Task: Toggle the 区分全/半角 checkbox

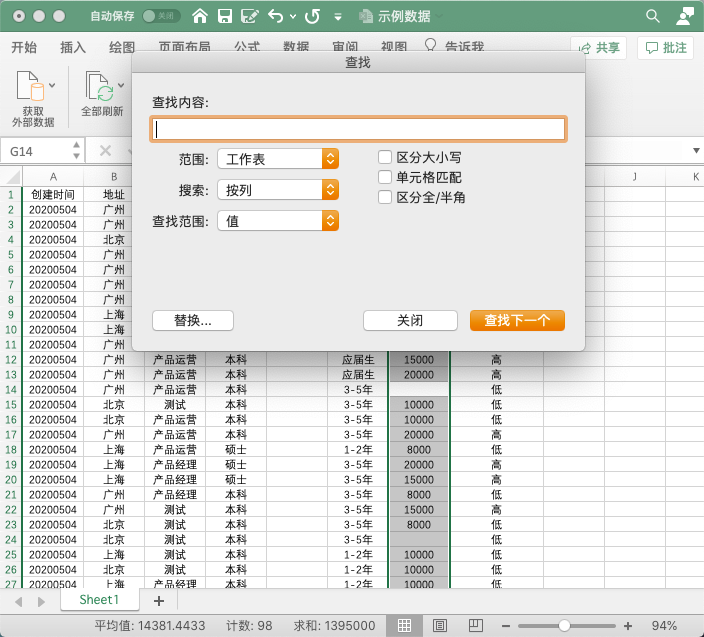Action: click(384, 197)
